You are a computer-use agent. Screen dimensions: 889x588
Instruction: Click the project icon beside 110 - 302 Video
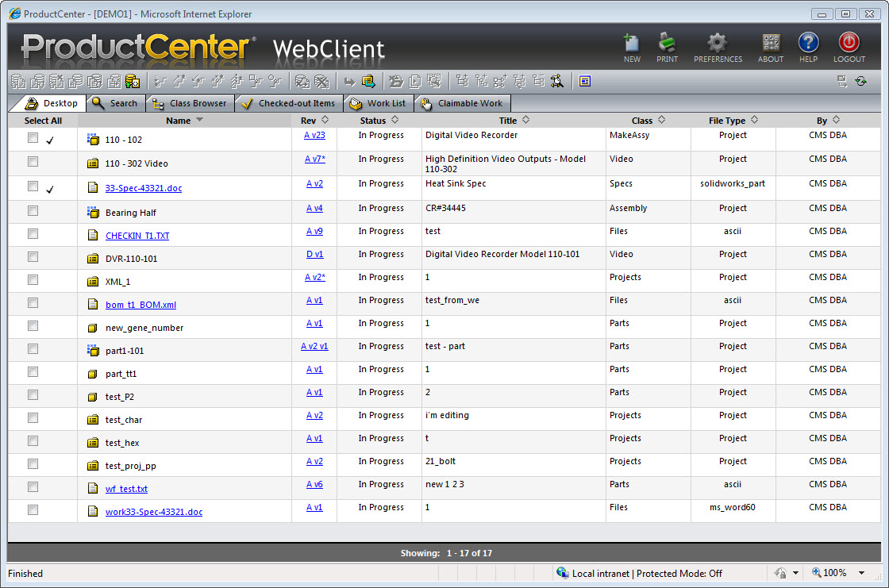pyautogui.click(x=93, y=163)
